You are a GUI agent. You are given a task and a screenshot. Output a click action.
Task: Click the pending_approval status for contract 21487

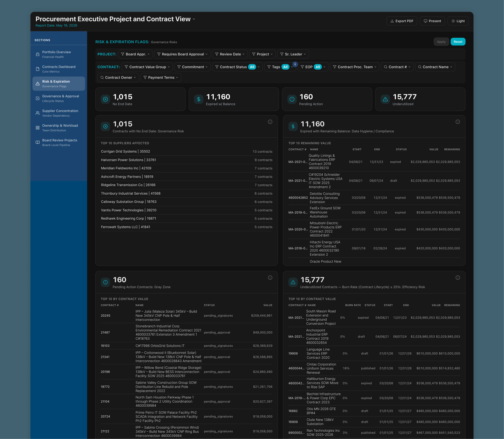(217, 332)
